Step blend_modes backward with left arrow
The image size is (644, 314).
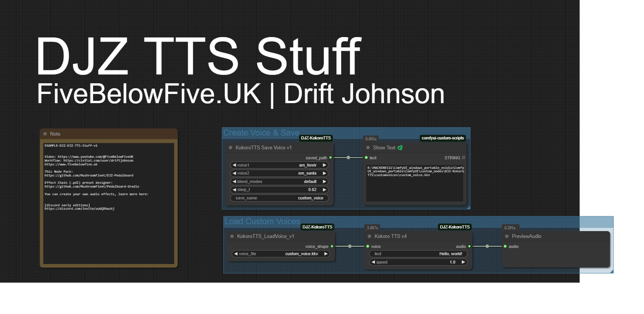point(234,181)
